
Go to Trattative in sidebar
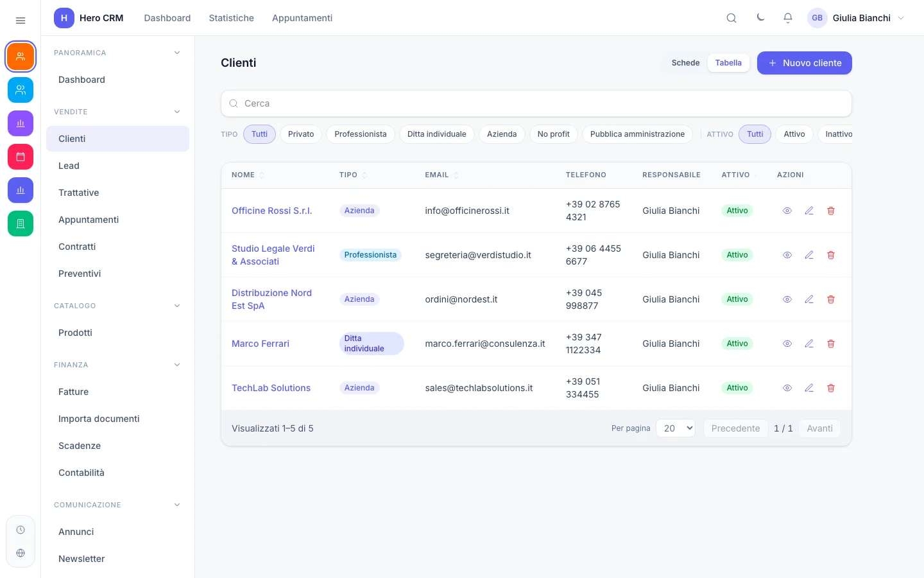(117, 193)
